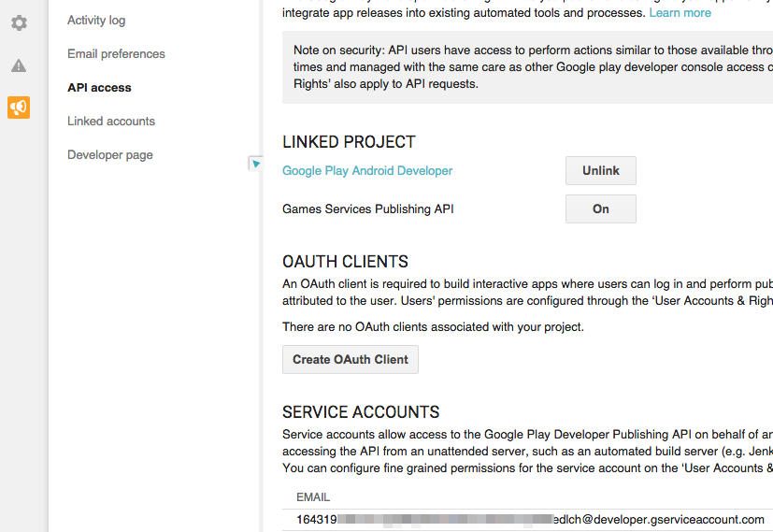This screenshot has height=532, width=773.
Task: Click the 'no OAuth clients associated' message
Action: click(x=433, y=327)
